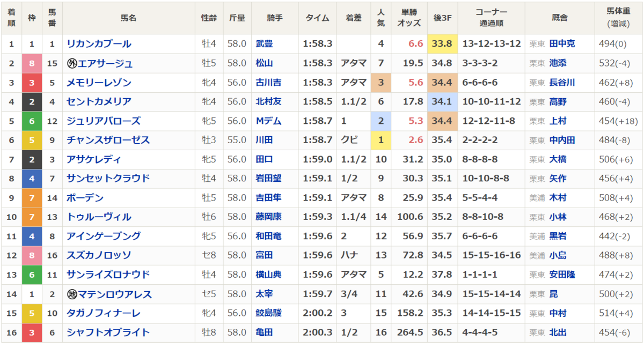Open horse link スズカノロッソ

[99, 255]
